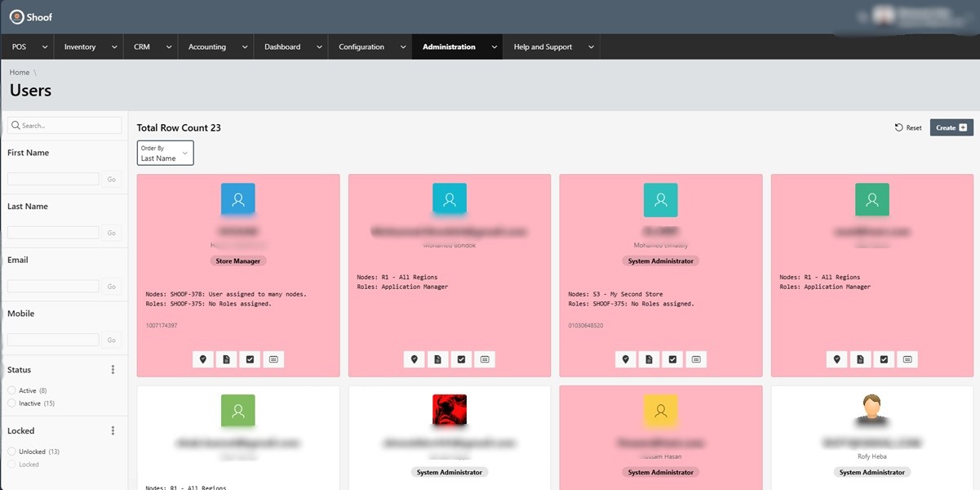Click Rofy Heba's profile photo avatar
980x490 pixels.
[x=872, y=410]
